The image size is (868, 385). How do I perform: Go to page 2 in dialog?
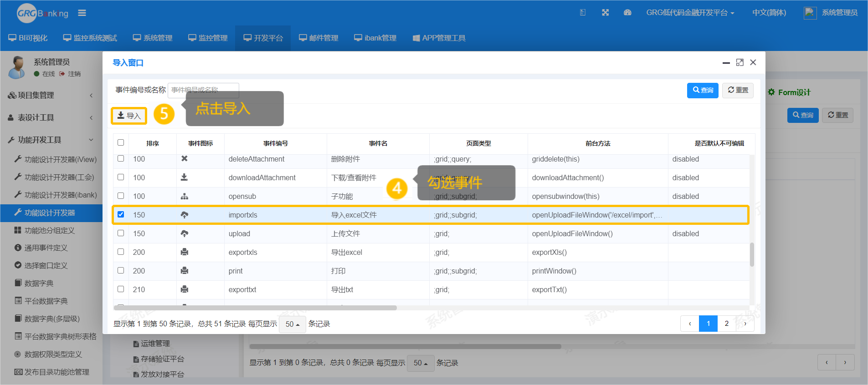[727, 324]
